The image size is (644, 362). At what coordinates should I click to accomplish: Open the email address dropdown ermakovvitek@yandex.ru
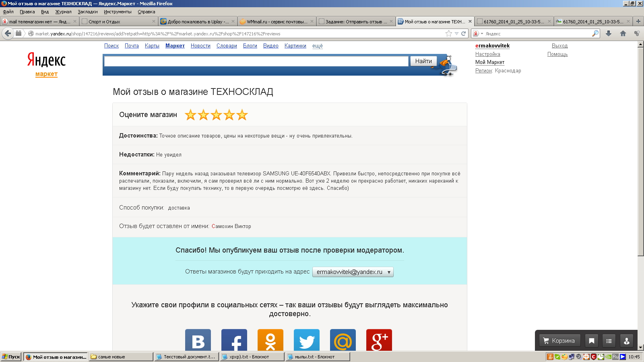click(x=353, y=272)
